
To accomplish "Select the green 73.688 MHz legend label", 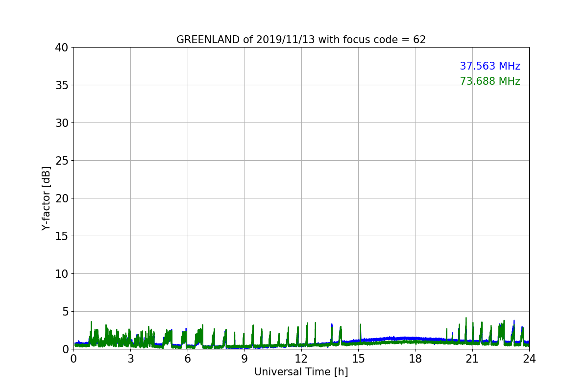I will 490,81.
